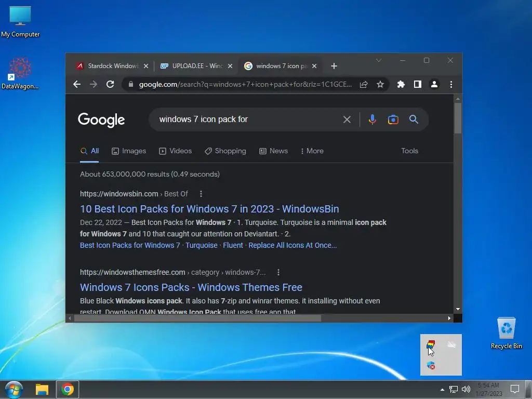Click the taskbar clock and date

(488, 390)
